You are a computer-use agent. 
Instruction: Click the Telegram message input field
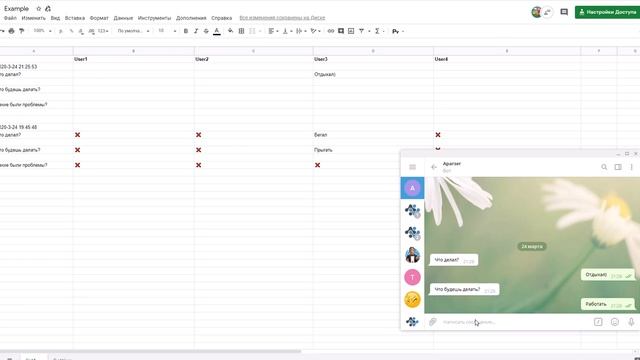point(514,322)
